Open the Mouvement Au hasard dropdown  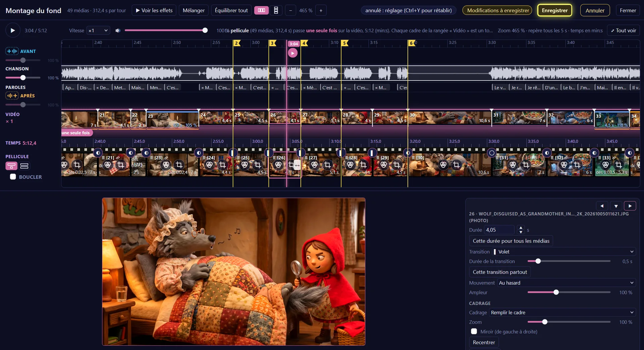pos(567,283)
